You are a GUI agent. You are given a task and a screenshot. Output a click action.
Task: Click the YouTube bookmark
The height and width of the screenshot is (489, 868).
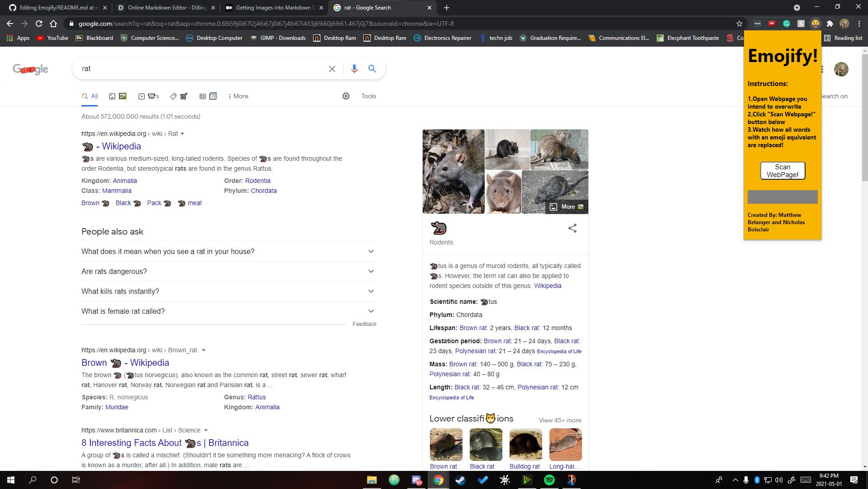click(x=52, y=38)
